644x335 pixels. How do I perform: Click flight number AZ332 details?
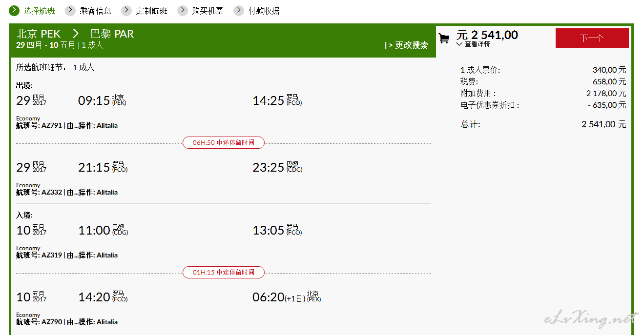[51, 192]
